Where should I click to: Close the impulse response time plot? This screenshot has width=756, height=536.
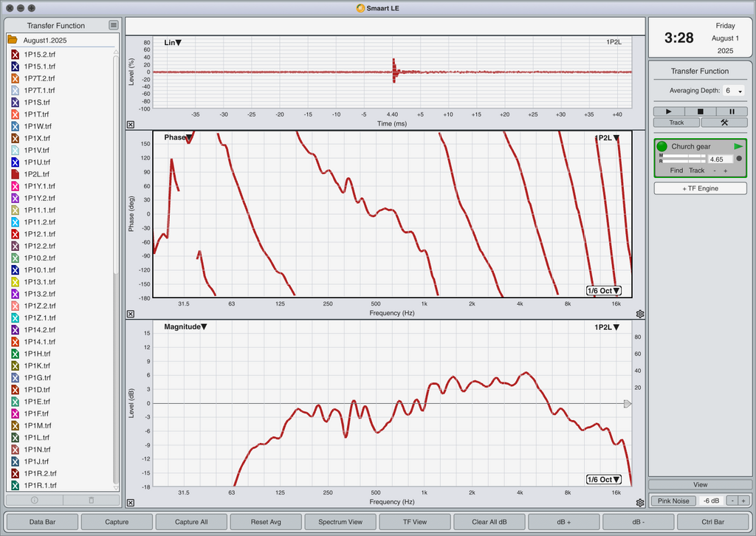(131, 124)
